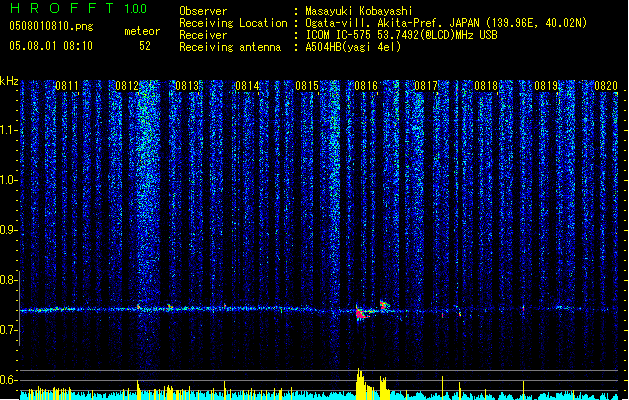Image resolution: width=629 pixels, height=400 pixels.
Task: Click the HROFFT 1.0.0 title text
Action: pyautogui.click(x=79, y=8)
